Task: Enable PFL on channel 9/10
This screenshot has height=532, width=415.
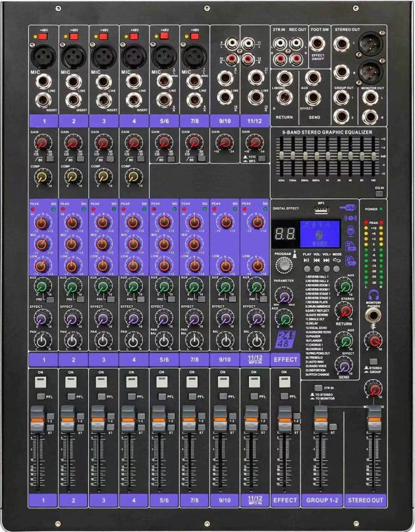Action: (x=223, y=396)
